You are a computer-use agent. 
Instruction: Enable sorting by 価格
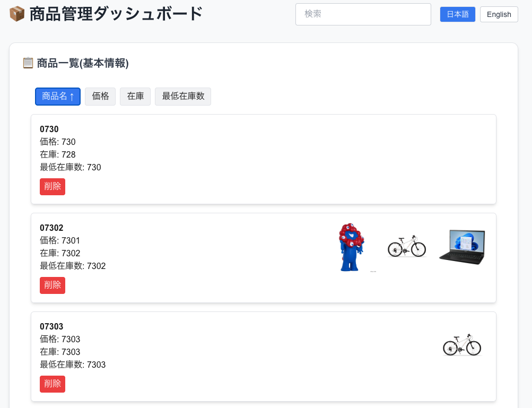point(100,96)
